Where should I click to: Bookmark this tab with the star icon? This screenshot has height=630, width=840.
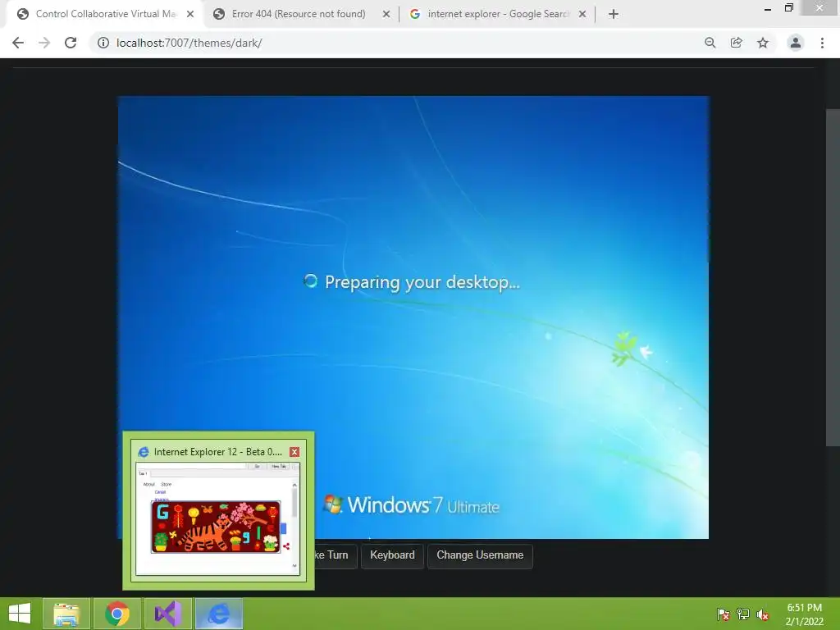[x=763, y=43]
